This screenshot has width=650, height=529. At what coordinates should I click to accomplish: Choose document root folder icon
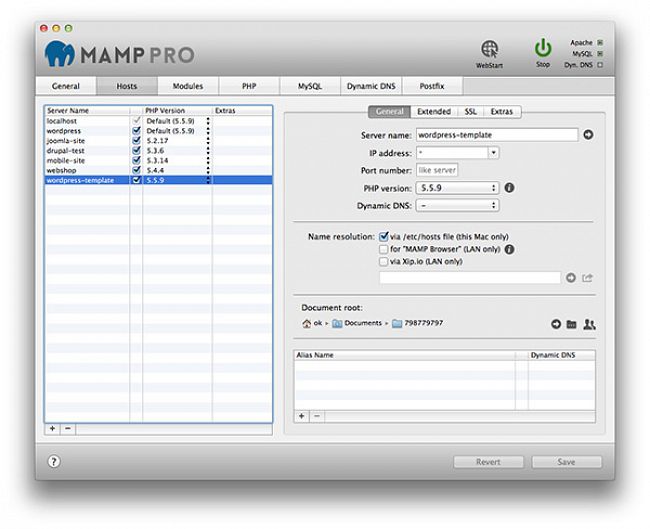coord(572,324)
